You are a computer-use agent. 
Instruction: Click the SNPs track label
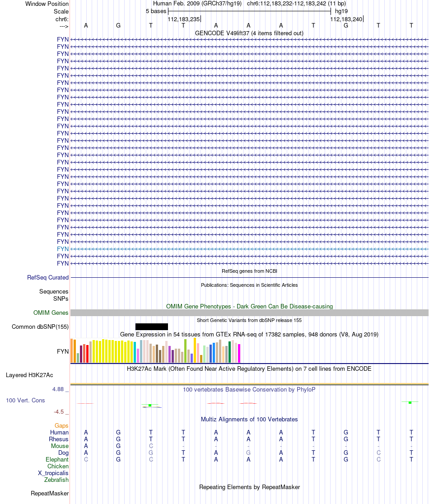click(61, 299)
